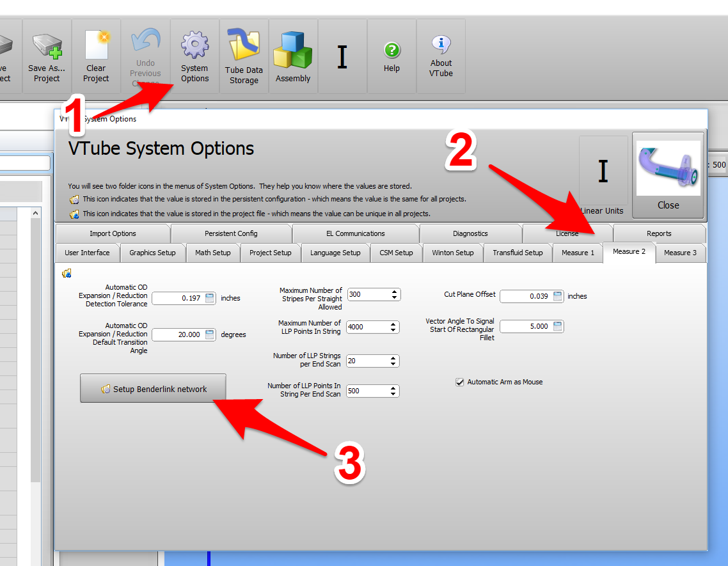Image resolution: width=728 pixels, height=566 pixels.
Task: Increase Maximum LLP Points In String
Action: point(393,324)
